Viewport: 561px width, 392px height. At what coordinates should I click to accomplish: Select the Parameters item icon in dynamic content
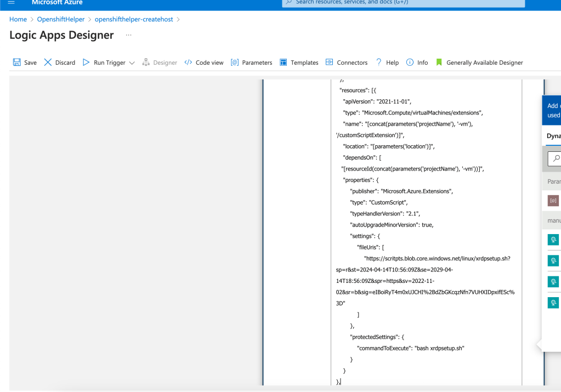point(553,201)
